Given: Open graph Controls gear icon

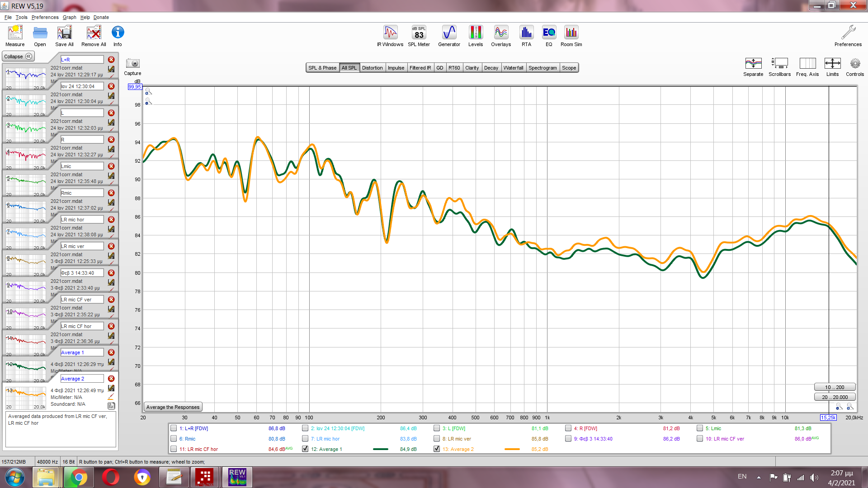Looking at the screenshot, I should click(x=854, y=64).
